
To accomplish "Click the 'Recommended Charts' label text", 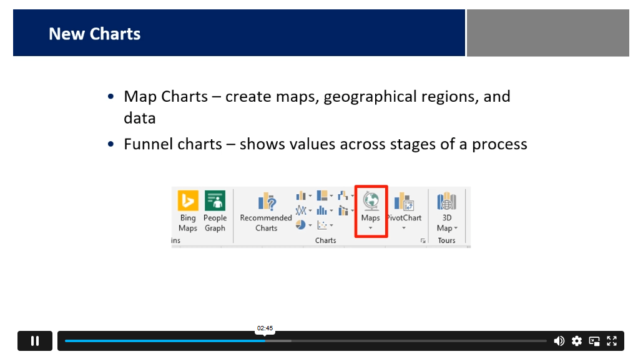I will [266, 223].
